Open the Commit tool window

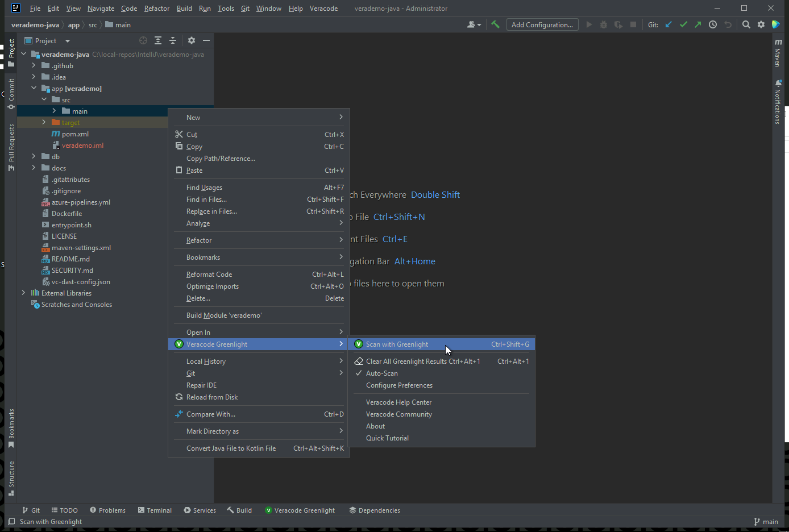[x=11, y=94]
